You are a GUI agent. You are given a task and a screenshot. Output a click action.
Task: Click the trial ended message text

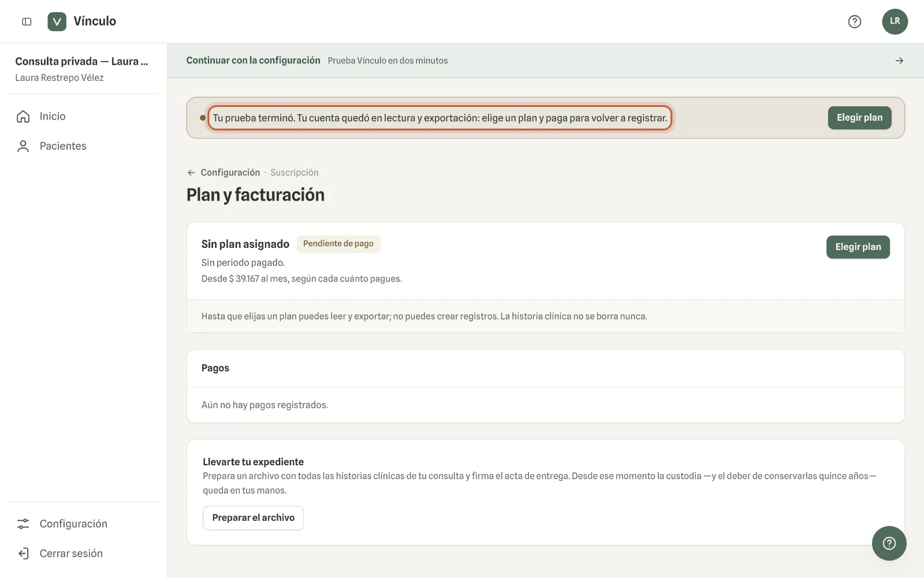pos(439,118)
